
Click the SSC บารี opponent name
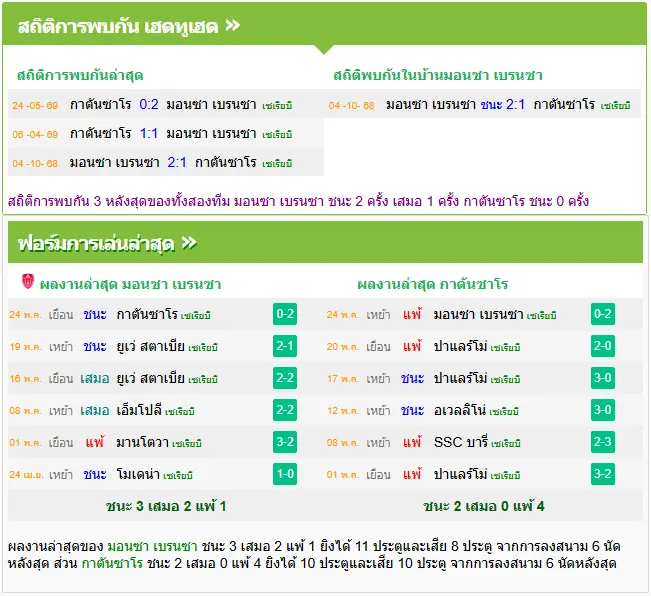tap(461, 442)
